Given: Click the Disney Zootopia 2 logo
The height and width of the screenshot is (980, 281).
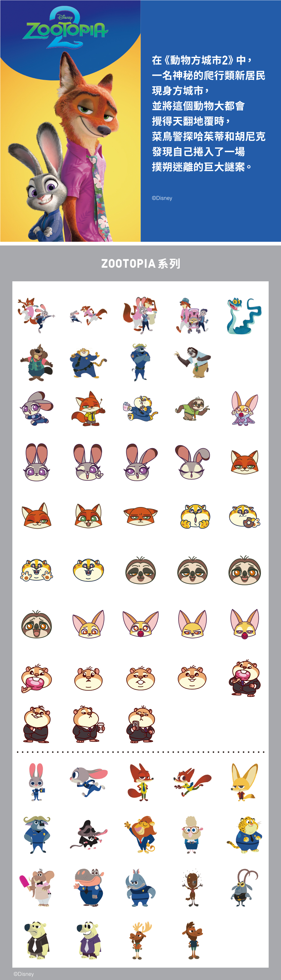Looking at the screenshot, I should (x=65, y=28).
